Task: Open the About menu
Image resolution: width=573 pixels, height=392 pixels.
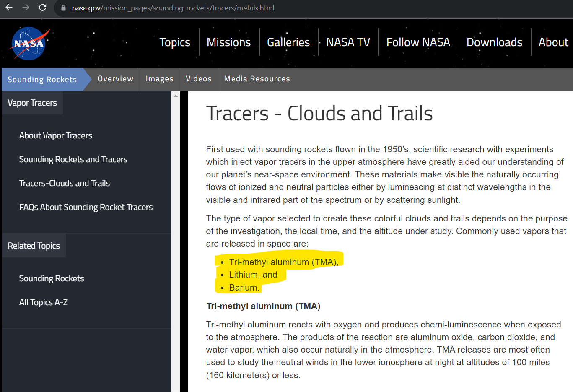Action: click(553, 42)
